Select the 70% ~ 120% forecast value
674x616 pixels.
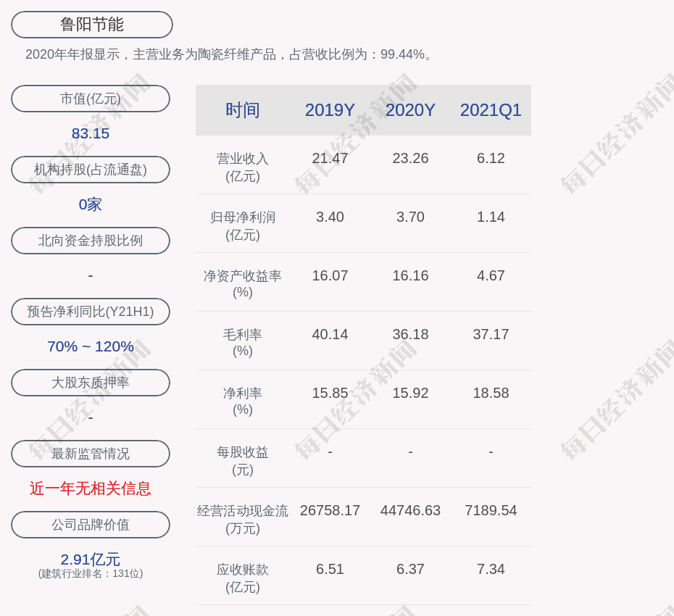91,346
